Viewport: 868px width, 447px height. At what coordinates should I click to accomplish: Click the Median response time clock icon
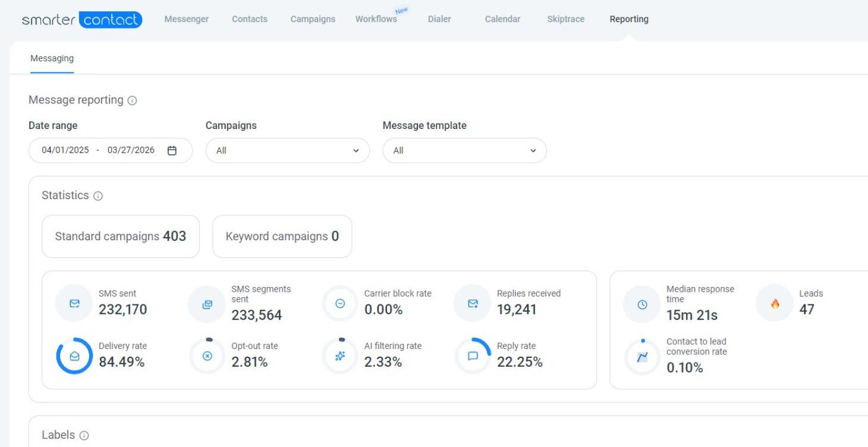click(641, 304)
